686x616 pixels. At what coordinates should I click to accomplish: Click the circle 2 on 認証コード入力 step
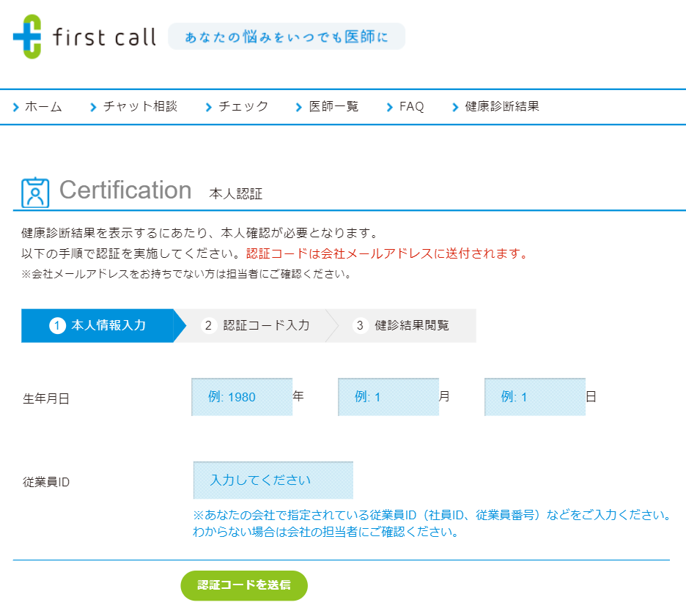[x=209, y=325]
